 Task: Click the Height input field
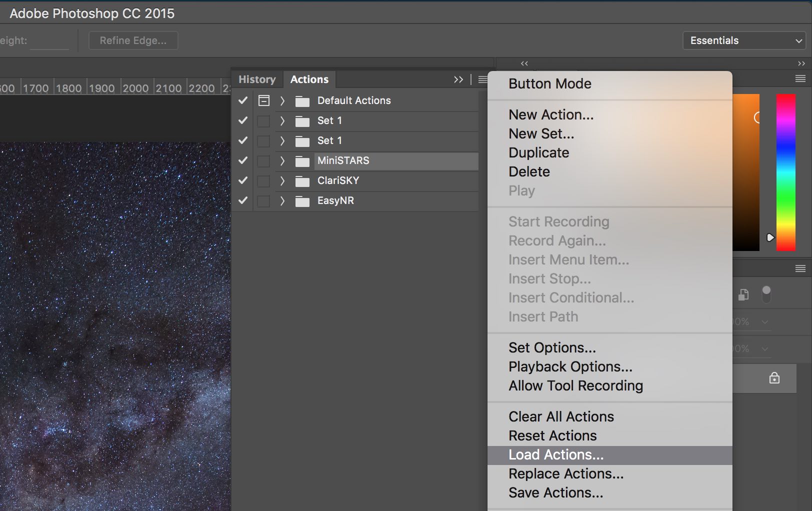[x=49, y=40]
